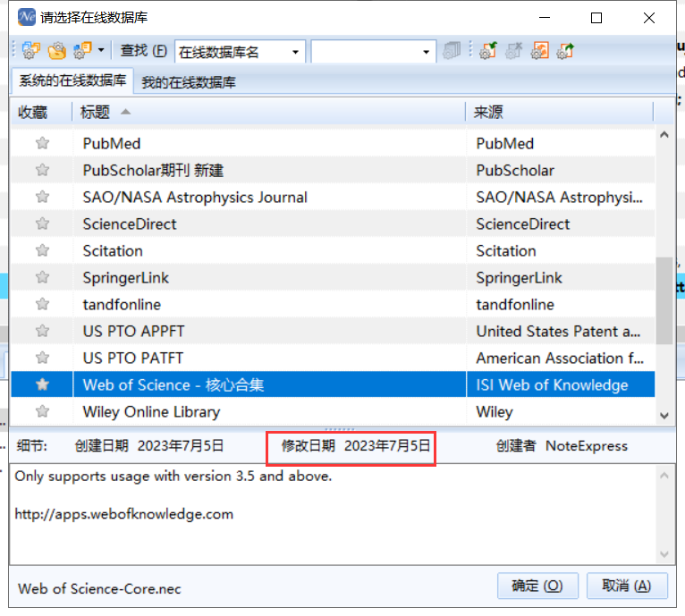Select the ScienceDirect title
The width and height of the screenshot is (685, 616).
point(130,224)
